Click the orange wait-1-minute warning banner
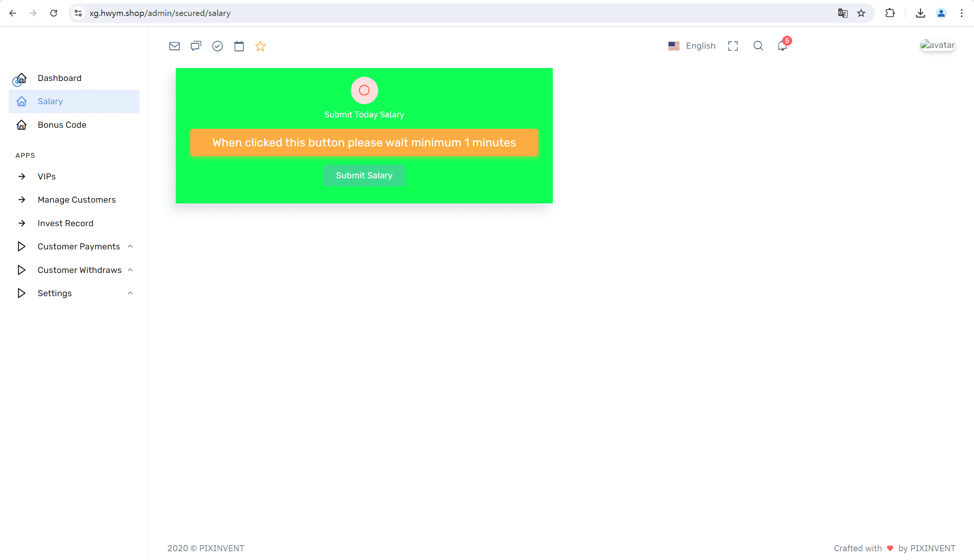Viewport: 974px width, 560px height. click(x=364, y=143)
